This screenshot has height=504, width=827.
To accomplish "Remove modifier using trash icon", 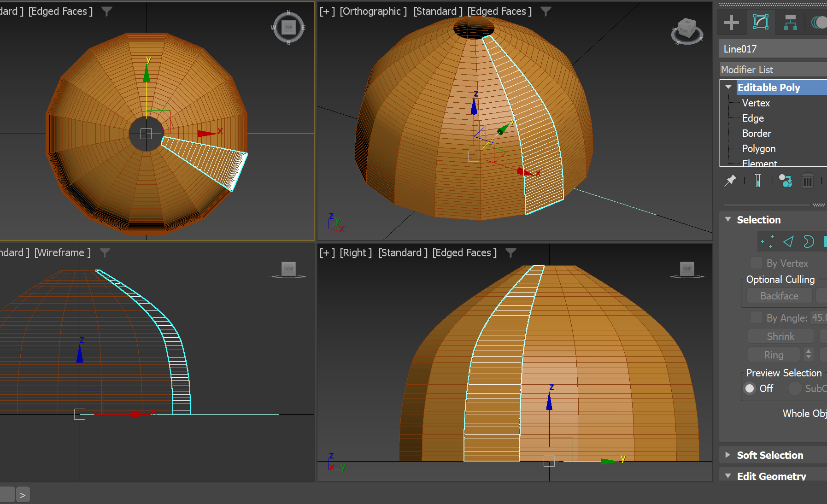I will point(807,181).
